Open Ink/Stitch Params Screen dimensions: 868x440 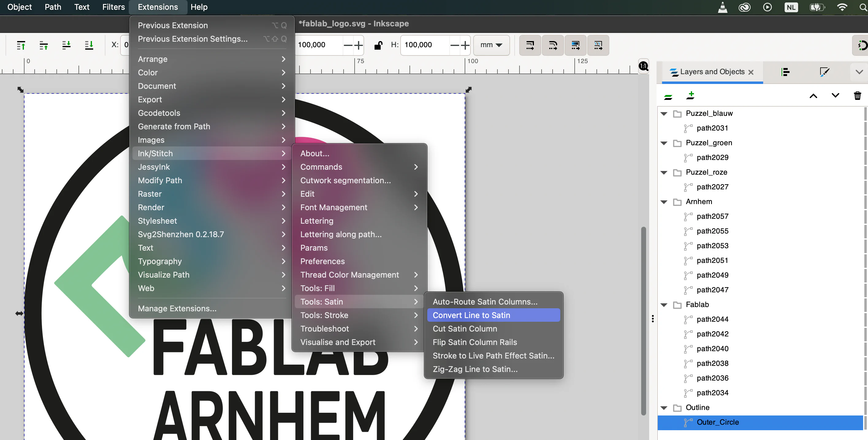click(x=359, y=248)
